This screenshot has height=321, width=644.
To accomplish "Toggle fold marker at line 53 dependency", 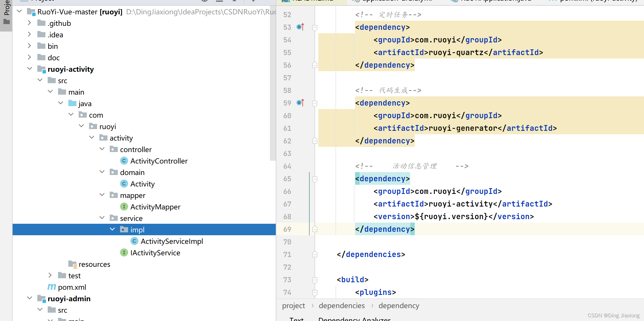I will [315, 28].
